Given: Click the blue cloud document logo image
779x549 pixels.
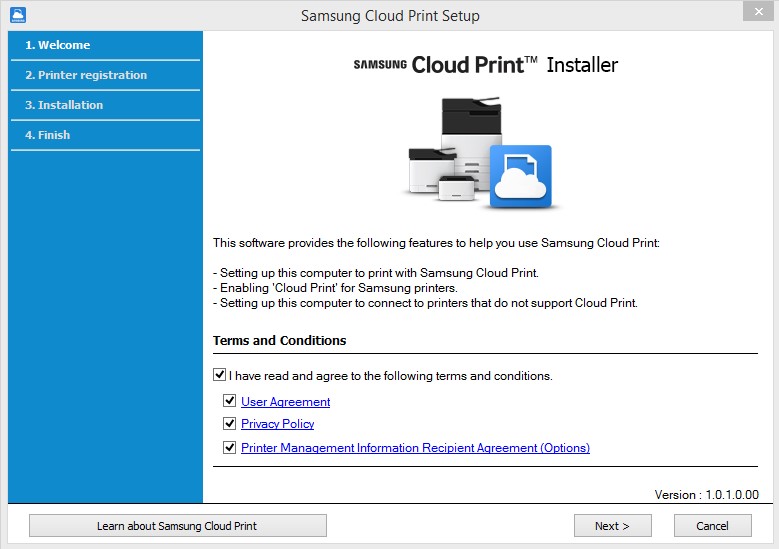Looking at the screenshot, I should coord(521,176).
